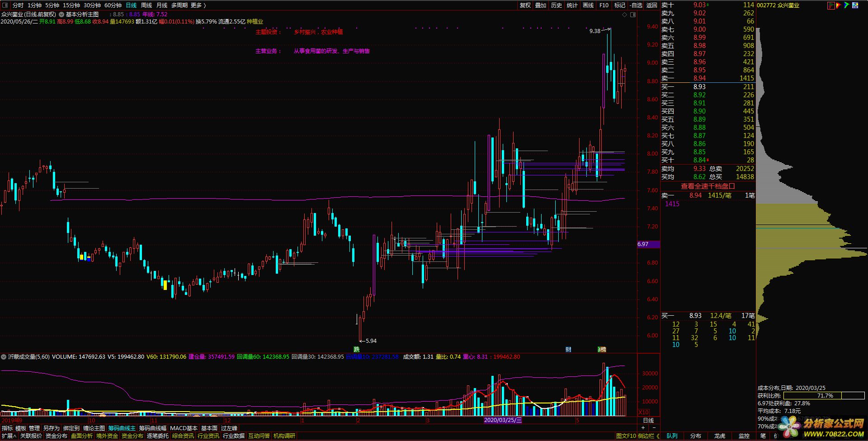Click the 返回 back button
Viewport: 868px width, 441px height.
[x=652, y=5]
